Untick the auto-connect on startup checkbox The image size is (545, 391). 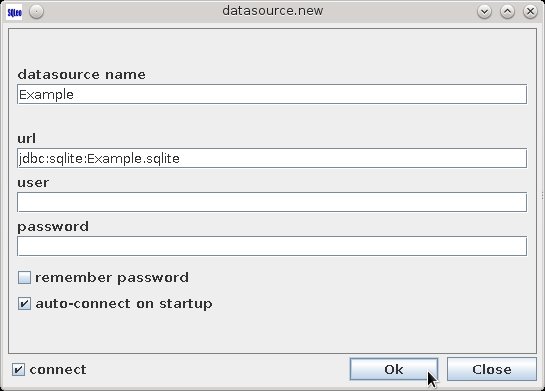click(x=24, y=304)
